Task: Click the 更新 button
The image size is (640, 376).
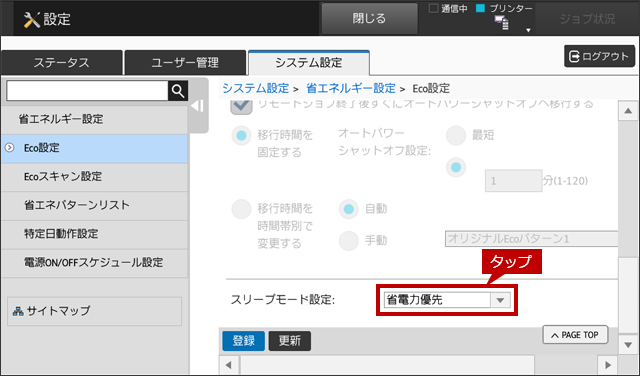Action: 290,341
